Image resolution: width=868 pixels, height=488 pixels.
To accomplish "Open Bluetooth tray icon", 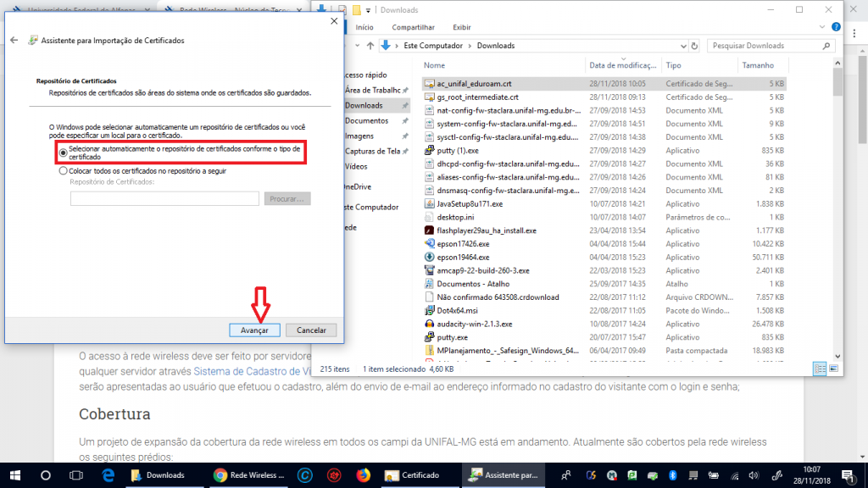I will [x=672, y=475].
